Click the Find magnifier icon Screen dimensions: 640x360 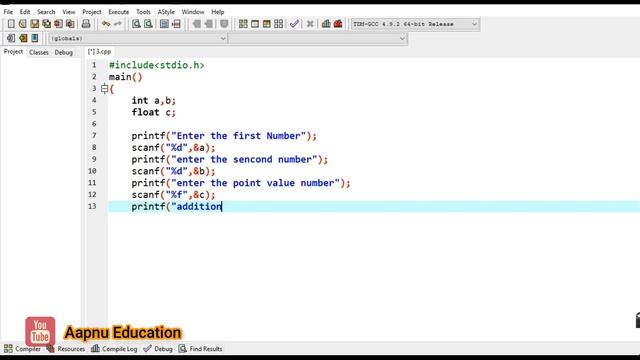click(x=136, y=24)
